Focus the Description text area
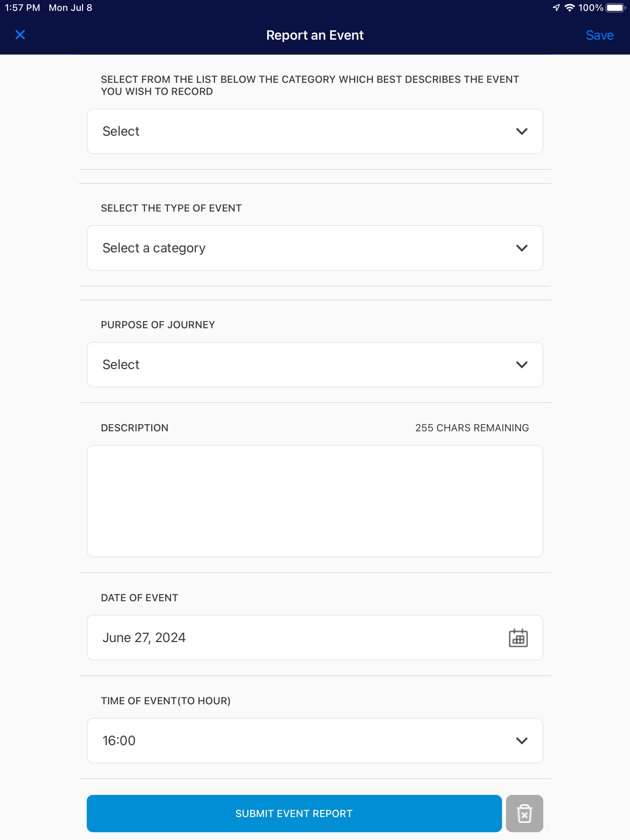Viewport: 630px width, 840px height. pyautogui.click(x=315, y=501)
